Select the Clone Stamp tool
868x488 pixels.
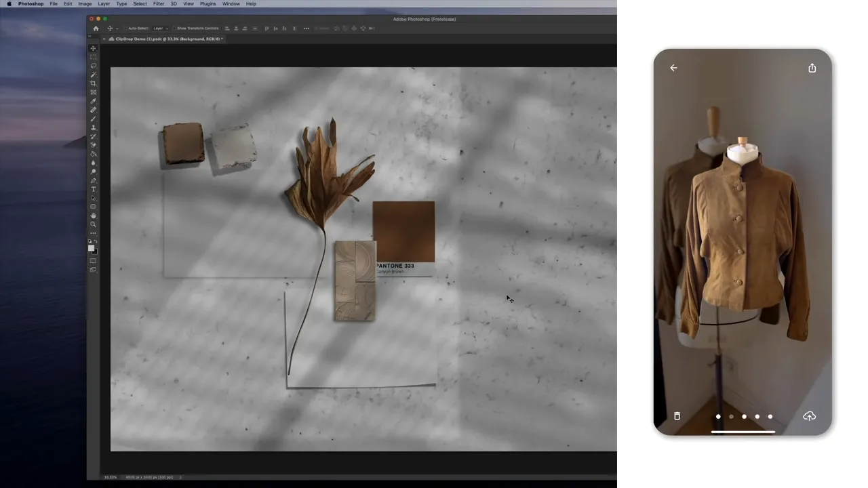click(93, 127)
